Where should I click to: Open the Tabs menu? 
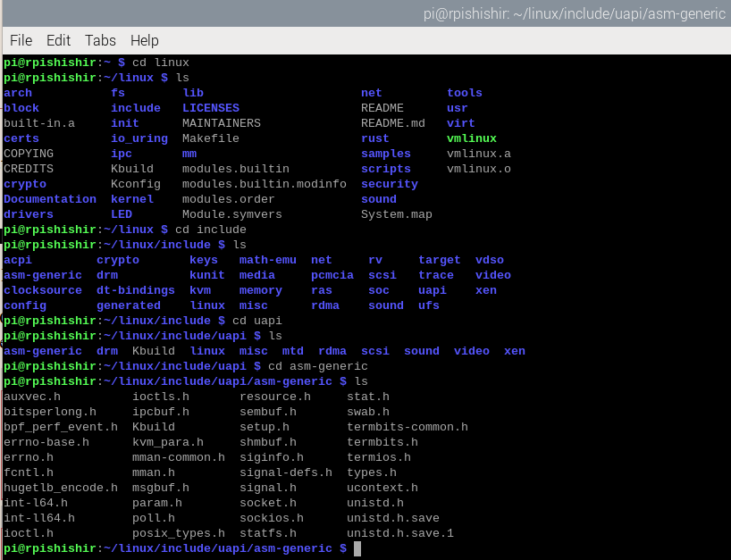pyautogui.click(x=100, y=40)
